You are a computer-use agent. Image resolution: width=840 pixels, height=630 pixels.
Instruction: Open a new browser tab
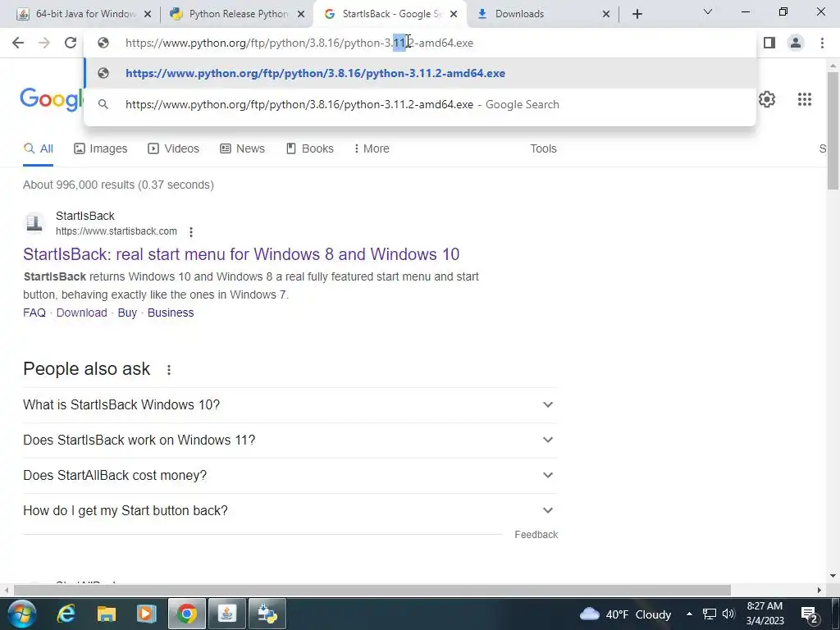pyautogui.click(x=637, y=14)
